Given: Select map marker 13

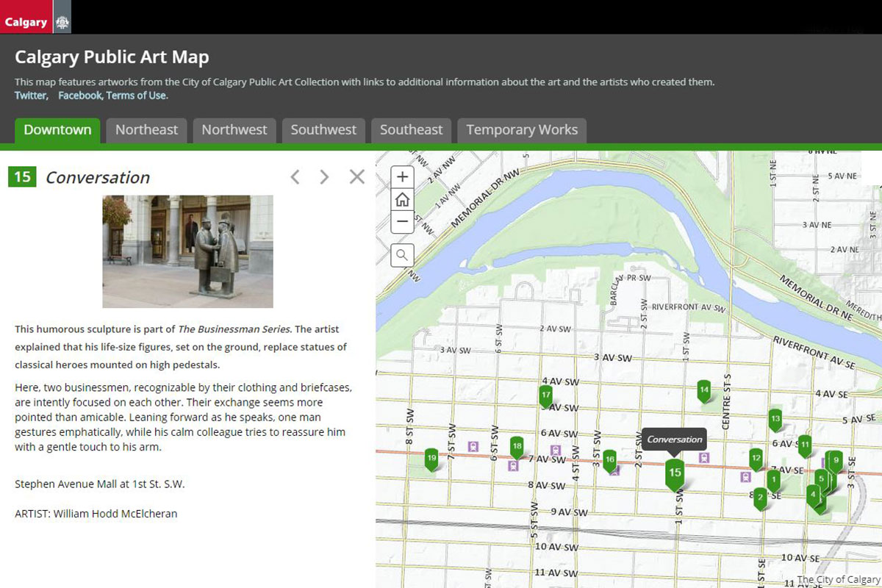Looking at the screenshot, I should [x=775, y=420].
